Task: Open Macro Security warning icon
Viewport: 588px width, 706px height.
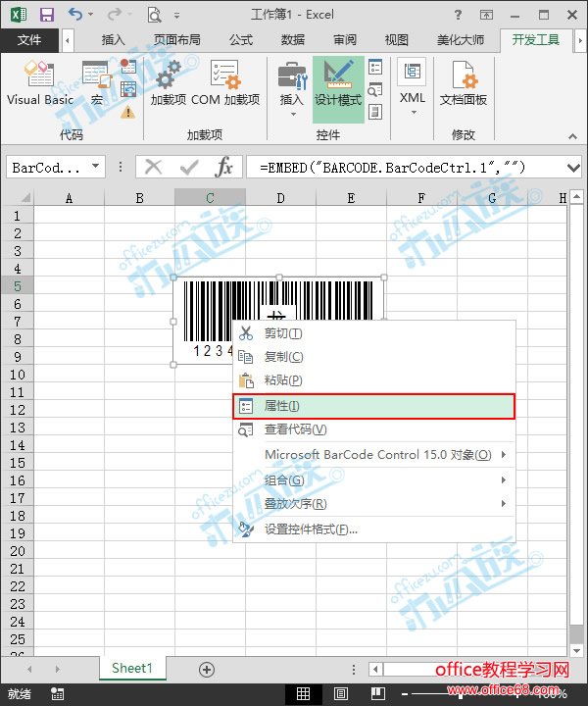Action: click(x=128, y=112)
